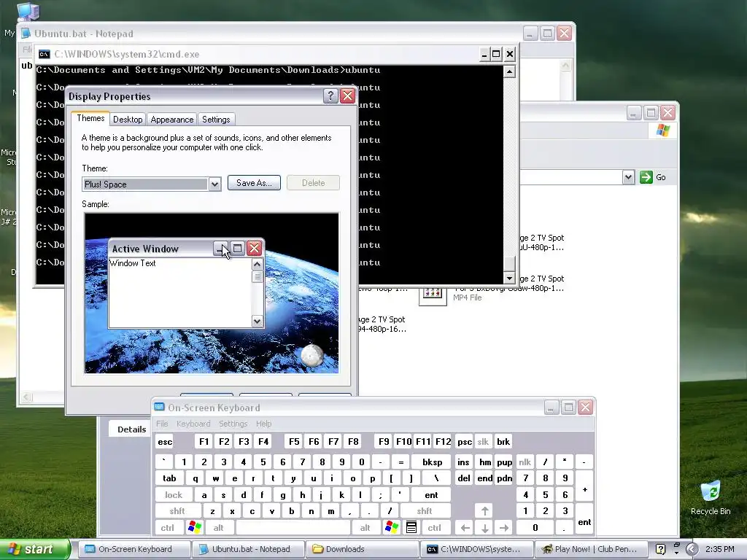Toggle the lock key on On-Screen Keyboard

pyautogui.click(x=174, y=495)
